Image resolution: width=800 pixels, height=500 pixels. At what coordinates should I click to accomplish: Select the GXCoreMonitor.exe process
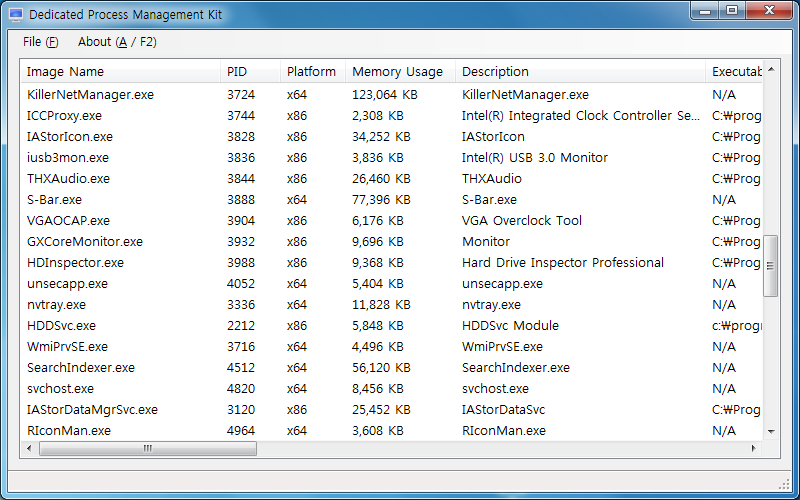pyautogui.click(x=85, y=241)
